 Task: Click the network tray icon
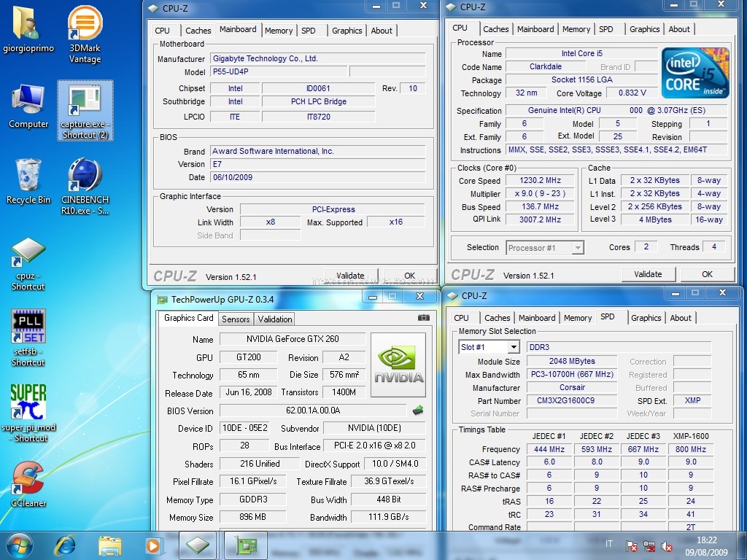coord(649,546)
